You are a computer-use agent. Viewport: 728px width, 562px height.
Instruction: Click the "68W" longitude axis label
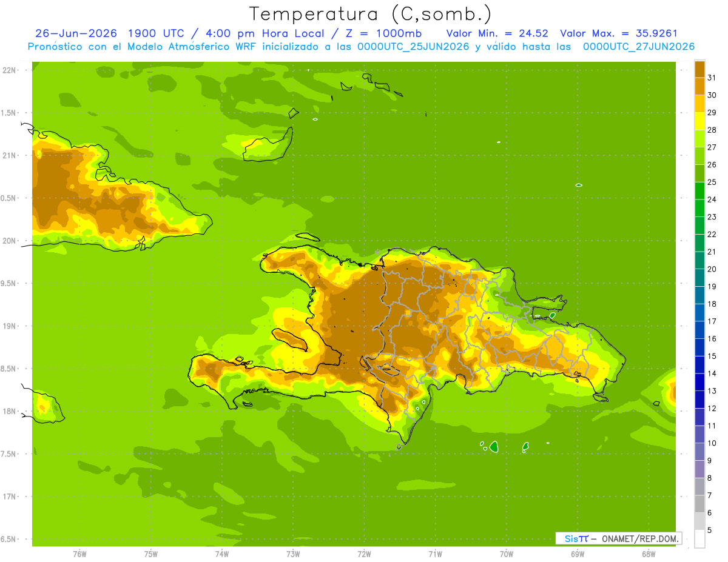(x=649, y=554)
